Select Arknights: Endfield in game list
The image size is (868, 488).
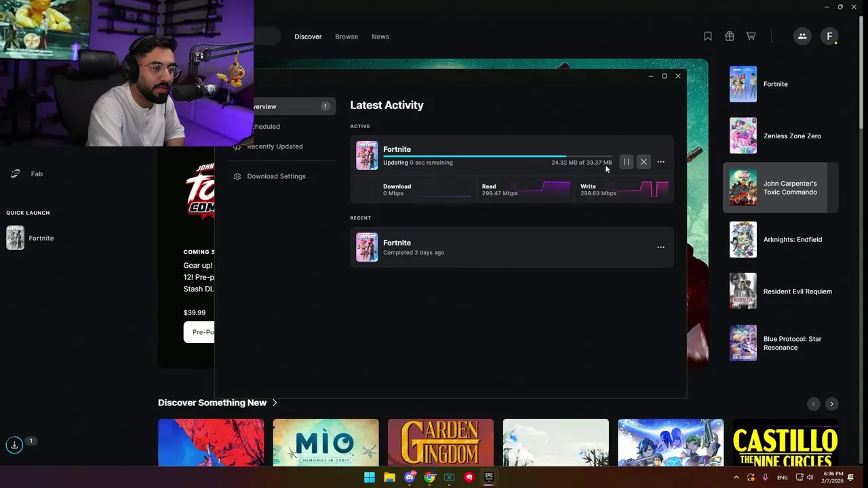click(x=781, y=239)
